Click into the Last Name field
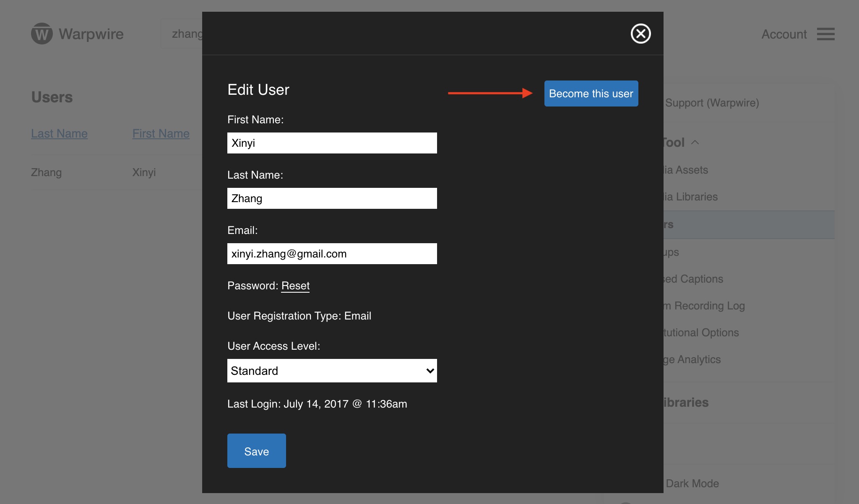 point(332,198)
